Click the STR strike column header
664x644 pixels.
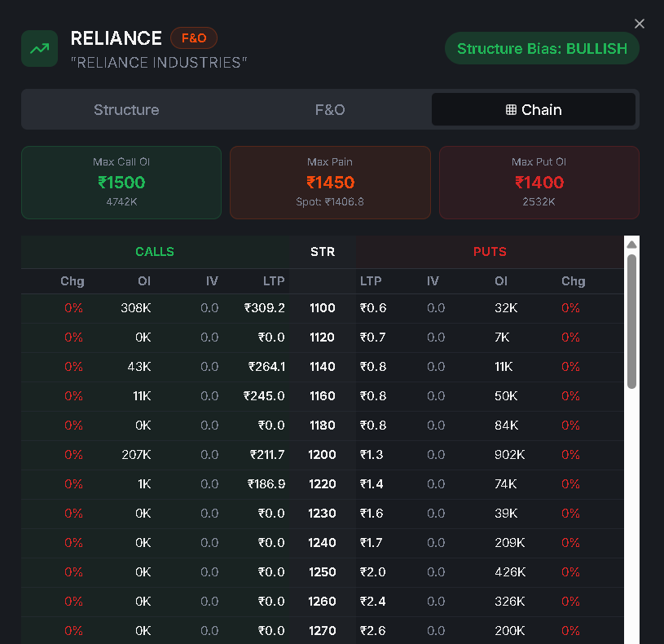[323, 252]
